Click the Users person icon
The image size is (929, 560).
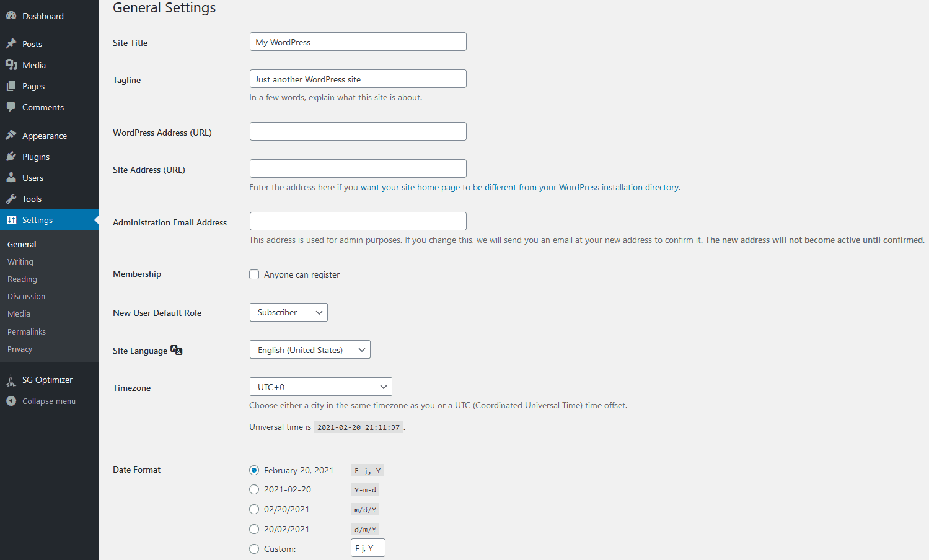11,177
